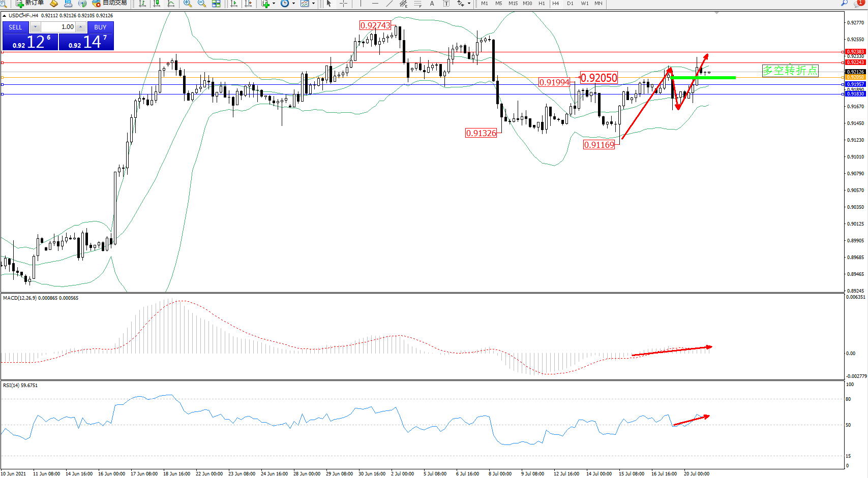Expand the periodicity clock dropdown

(293, 4)
